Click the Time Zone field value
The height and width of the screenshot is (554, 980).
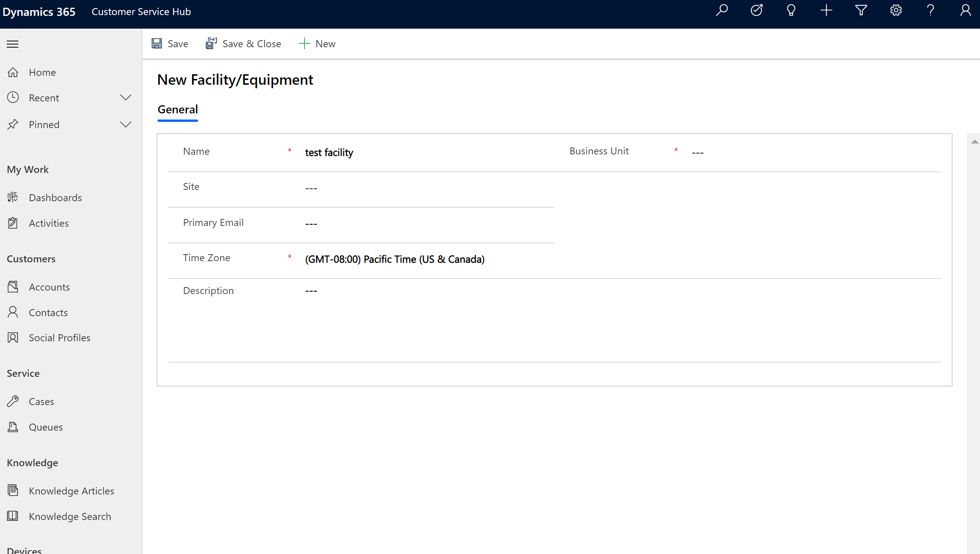click(394, 259)
